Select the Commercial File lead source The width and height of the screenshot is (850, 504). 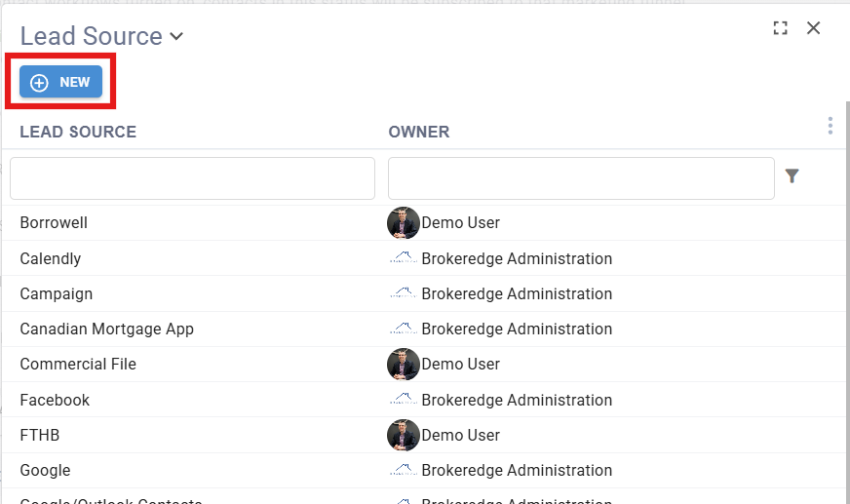point(78,365)
